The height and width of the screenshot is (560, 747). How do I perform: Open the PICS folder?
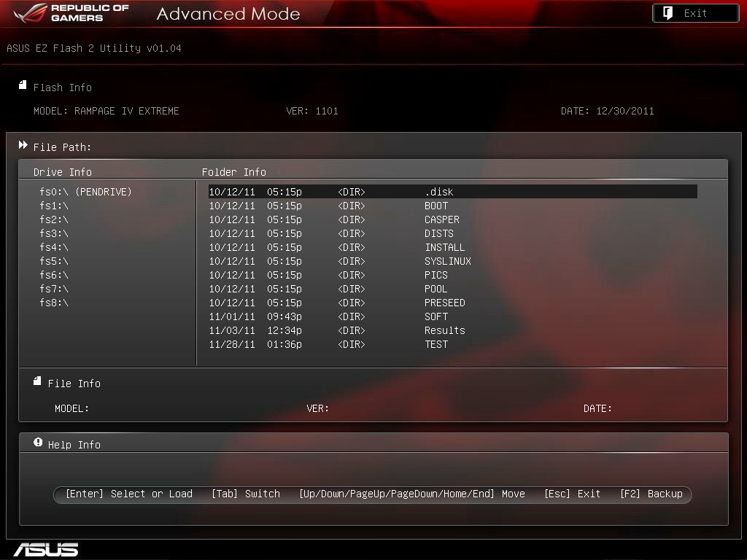tap(436, 275)
